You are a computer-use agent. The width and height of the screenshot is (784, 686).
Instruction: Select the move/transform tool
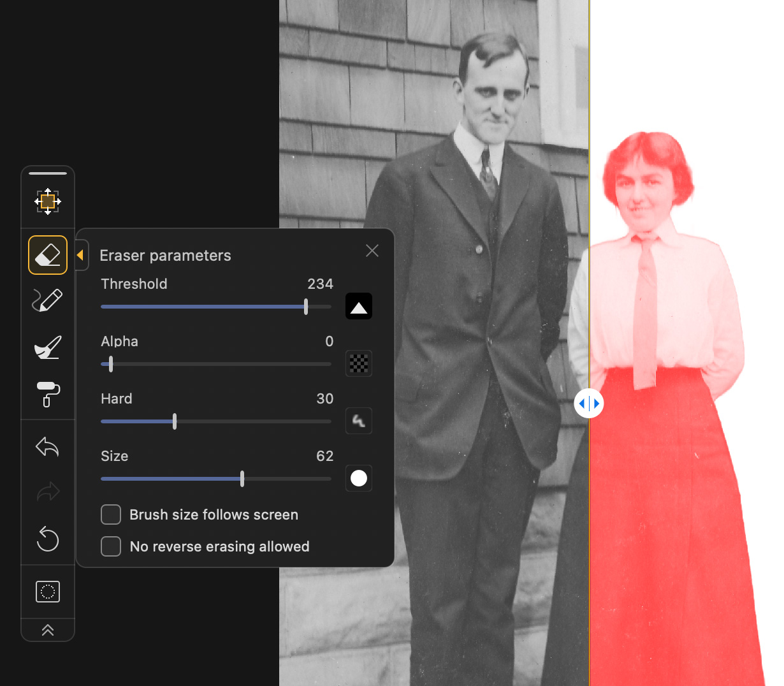tap(48, 201)
